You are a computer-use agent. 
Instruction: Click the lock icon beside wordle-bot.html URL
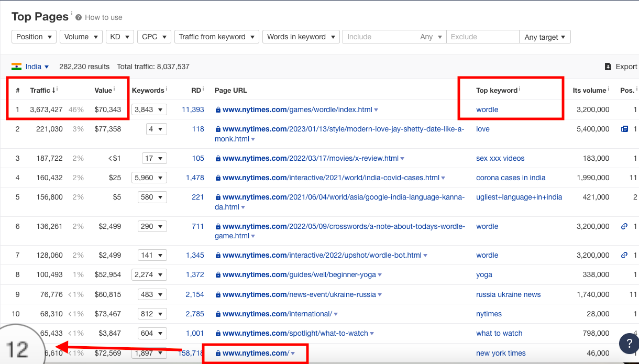tap(218, 256)
